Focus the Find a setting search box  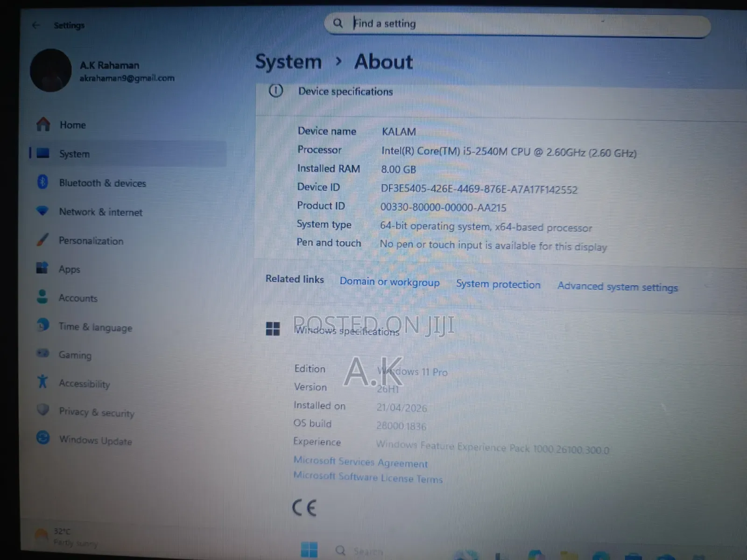pyautogui.click(x=517, y=24)
